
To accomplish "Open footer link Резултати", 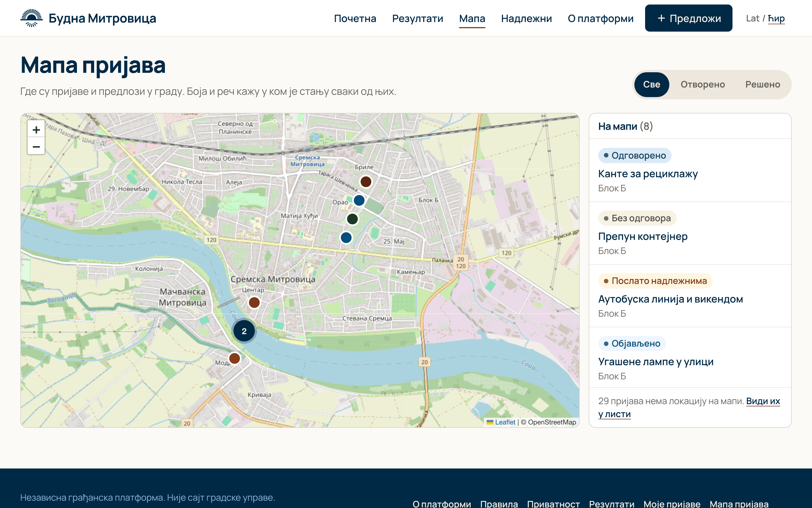I will pyautogui.click(x=611, y=504).
